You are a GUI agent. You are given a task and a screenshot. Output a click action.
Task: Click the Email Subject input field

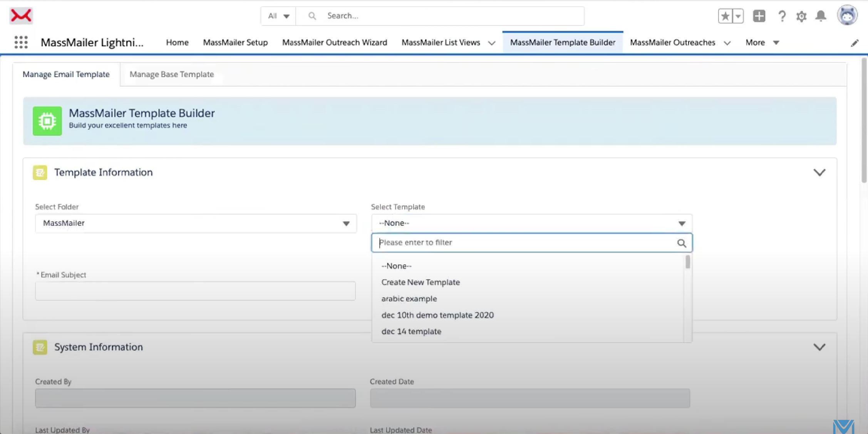195,291
